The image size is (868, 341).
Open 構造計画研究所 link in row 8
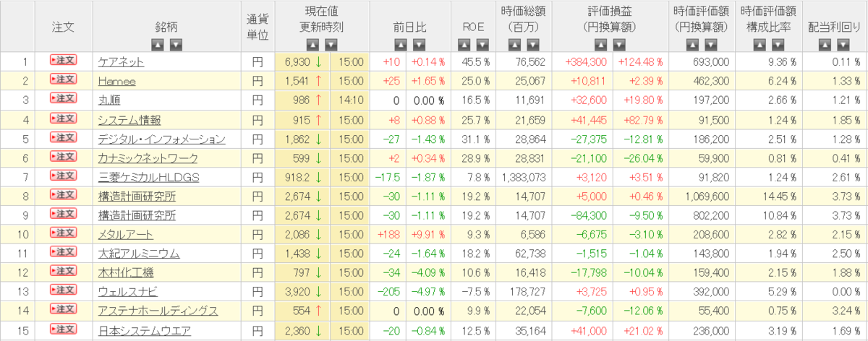pyautogui.click(x=137, y=197)
